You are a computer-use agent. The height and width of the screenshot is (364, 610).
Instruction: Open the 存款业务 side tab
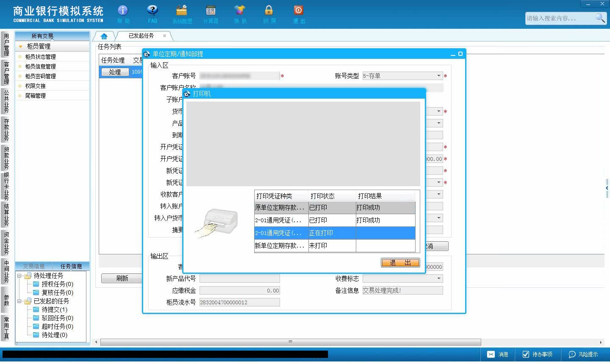point(6,130)
